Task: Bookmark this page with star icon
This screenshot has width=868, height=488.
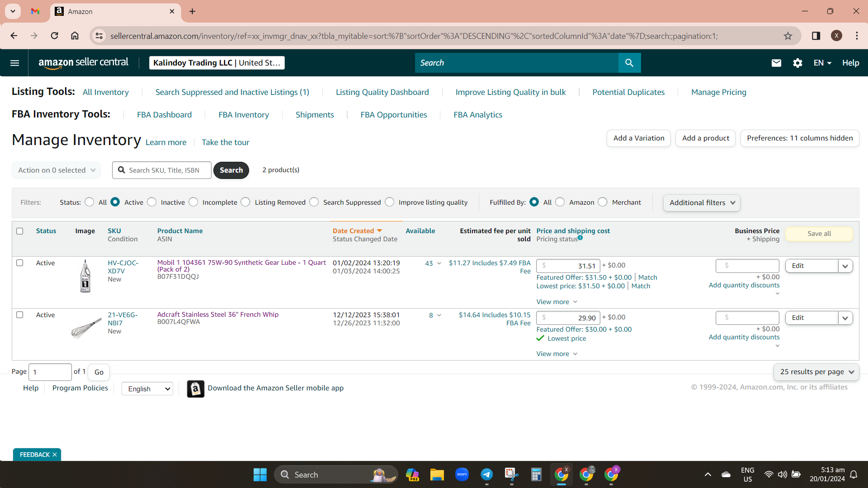Action: [788, 36]
